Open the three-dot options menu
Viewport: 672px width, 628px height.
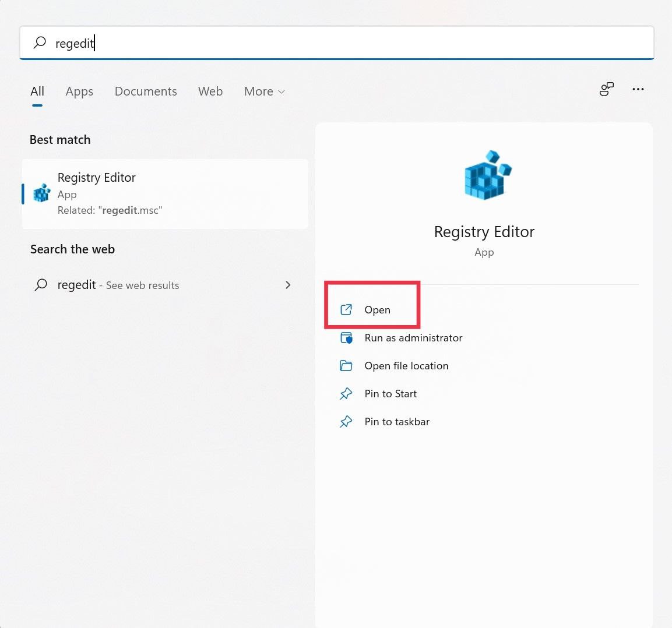coord(638,89)
